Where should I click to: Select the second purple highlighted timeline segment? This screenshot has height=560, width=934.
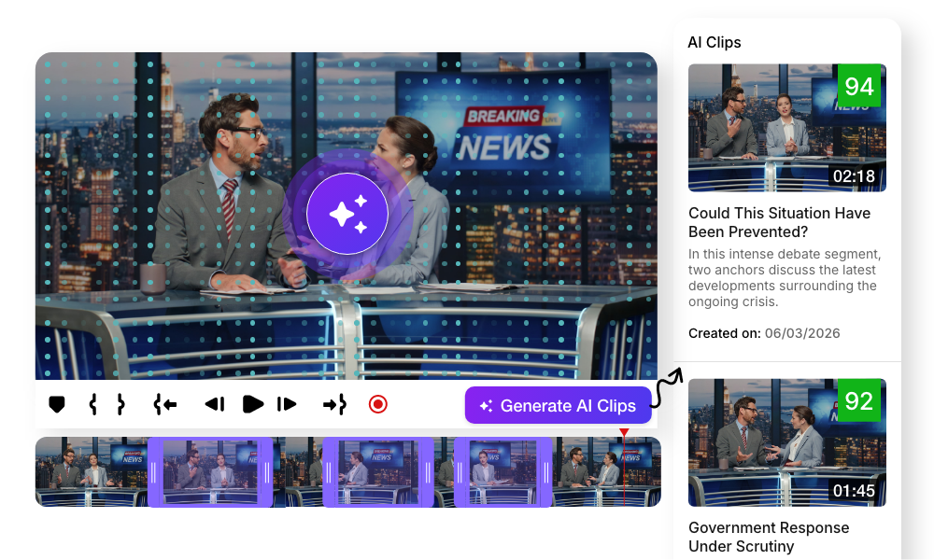pos(378,472)
